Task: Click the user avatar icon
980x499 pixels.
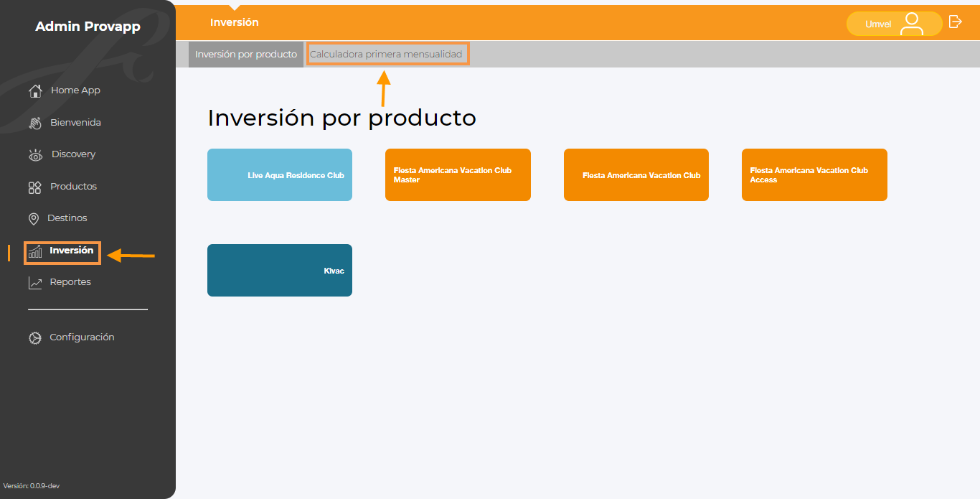Action: point(912,24)
